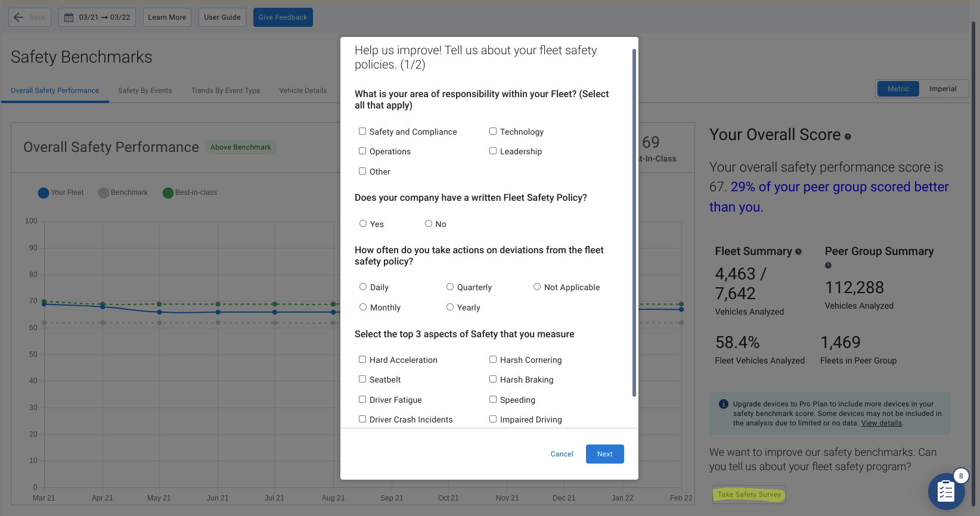The image size is (980, 516).
Task: Switch to the Safety By Events tab
Action: (x=145, y=91)
